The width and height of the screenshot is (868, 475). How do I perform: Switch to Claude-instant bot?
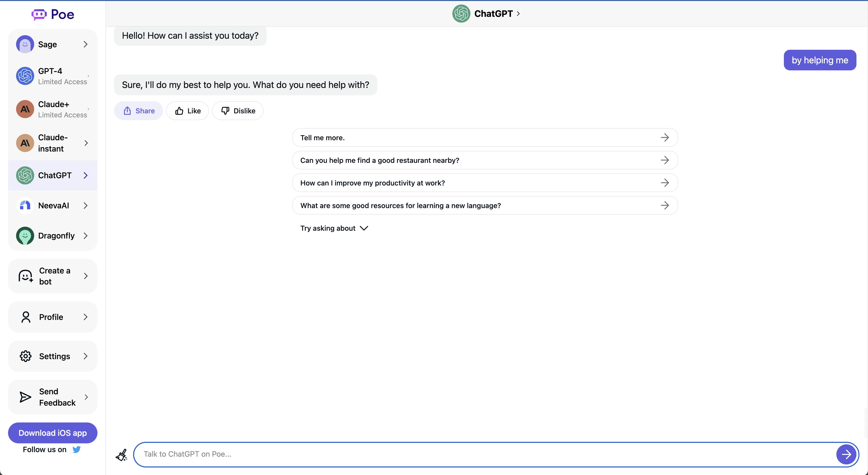(x=53, y=143)
